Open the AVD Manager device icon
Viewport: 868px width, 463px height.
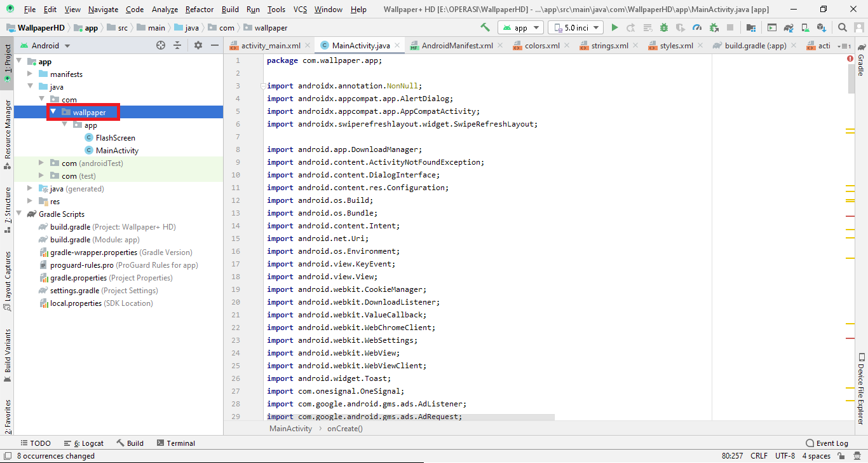pos(805,27)
